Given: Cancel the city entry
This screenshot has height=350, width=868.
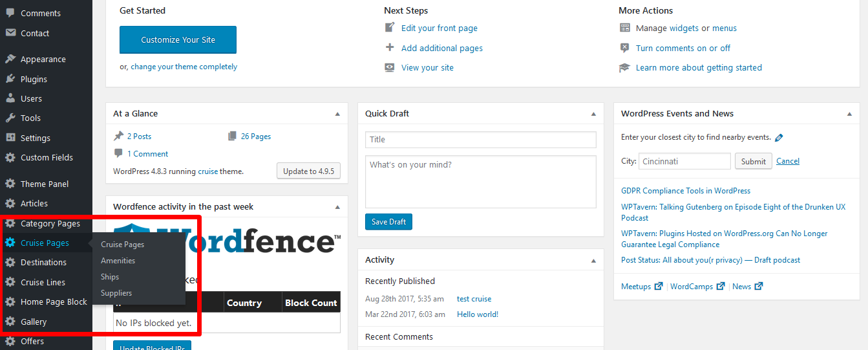Looking at the screenshot, I should [788, 161].
